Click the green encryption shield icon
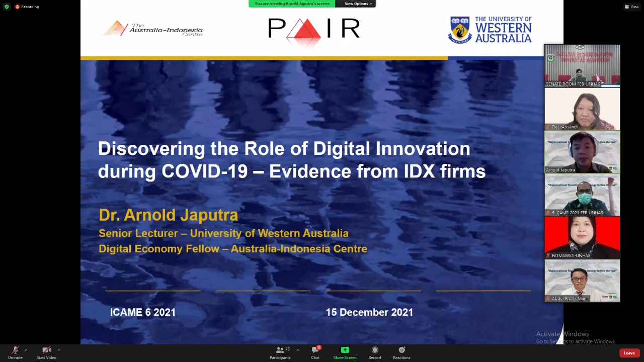 [7, 7]
